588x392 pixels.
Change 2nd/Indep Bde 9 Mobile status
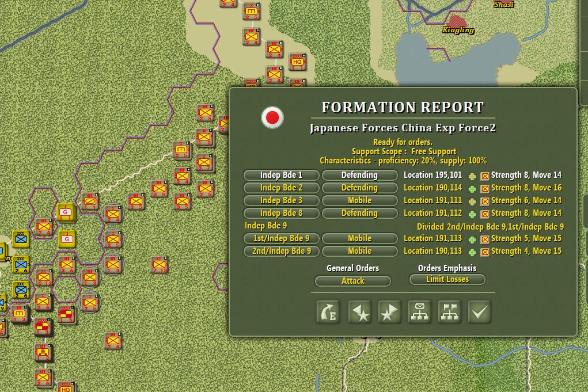pos(359,251)
